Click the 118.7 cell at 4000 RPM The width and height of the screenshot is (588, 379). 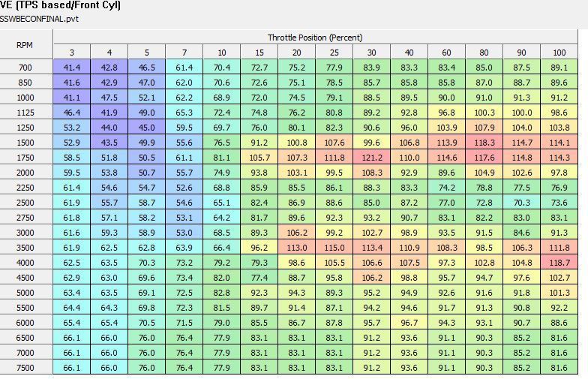pos(559,263)
